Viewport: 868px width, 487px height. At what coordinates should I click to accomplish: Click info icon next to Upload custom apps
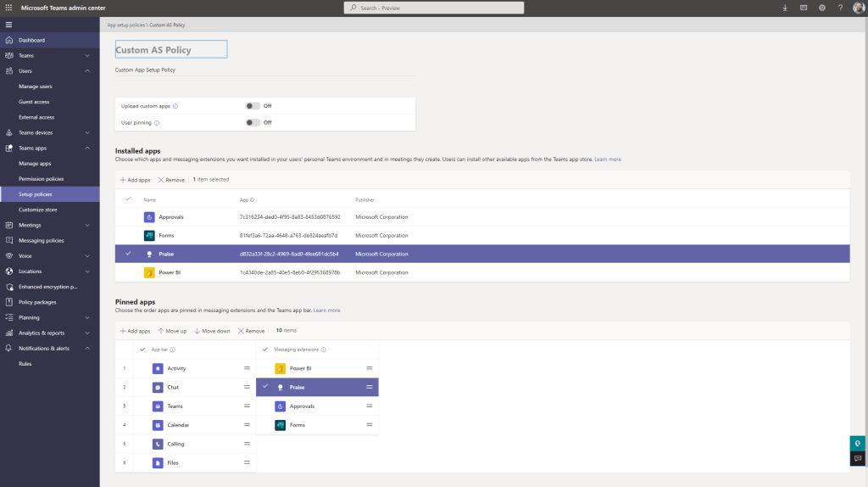point(175,106)
